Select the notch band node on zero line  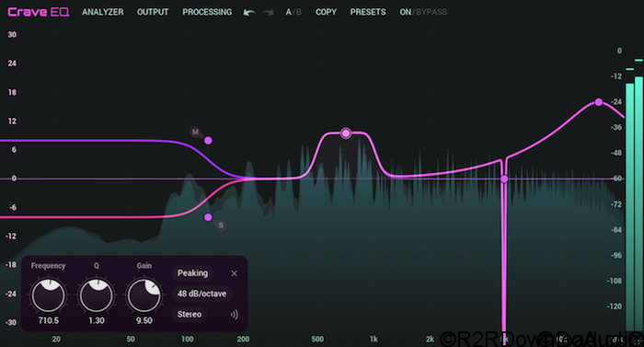(x=504, y=179)
